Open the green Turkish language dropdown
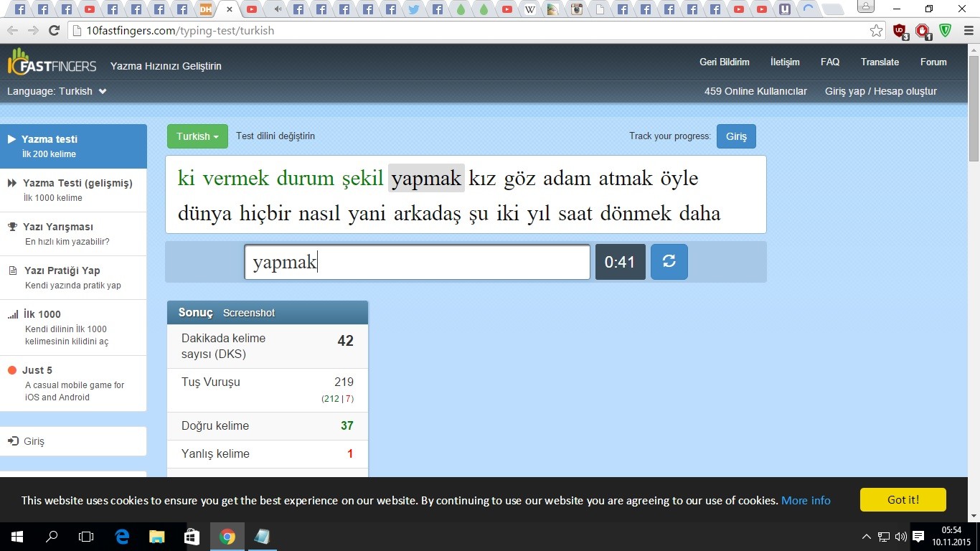 [x=197, y=136]
